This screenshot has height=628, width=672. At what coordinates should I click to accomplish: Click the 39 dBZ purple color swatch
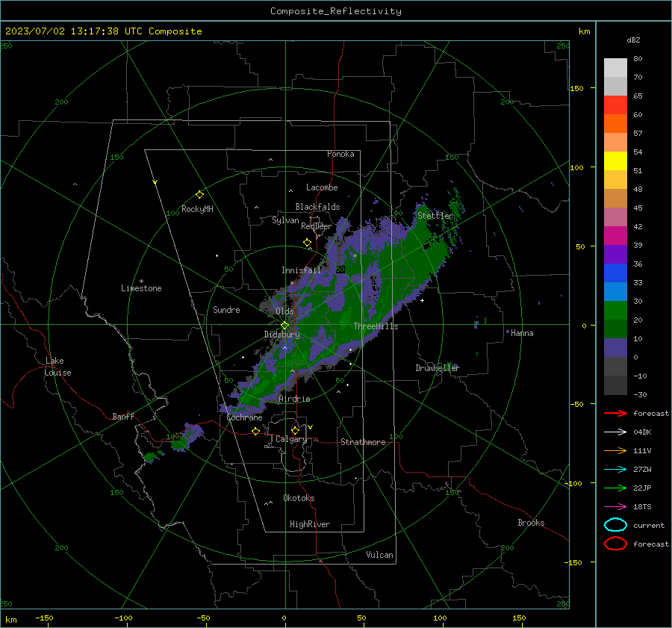(615, 254)
